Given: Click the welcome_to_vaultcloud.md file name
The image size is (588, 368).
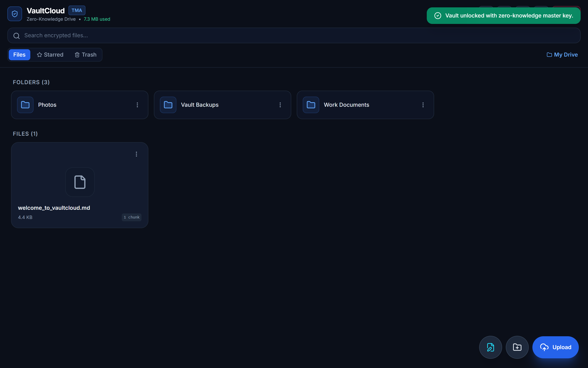Looking at the screenshot, I should (54, 208).
